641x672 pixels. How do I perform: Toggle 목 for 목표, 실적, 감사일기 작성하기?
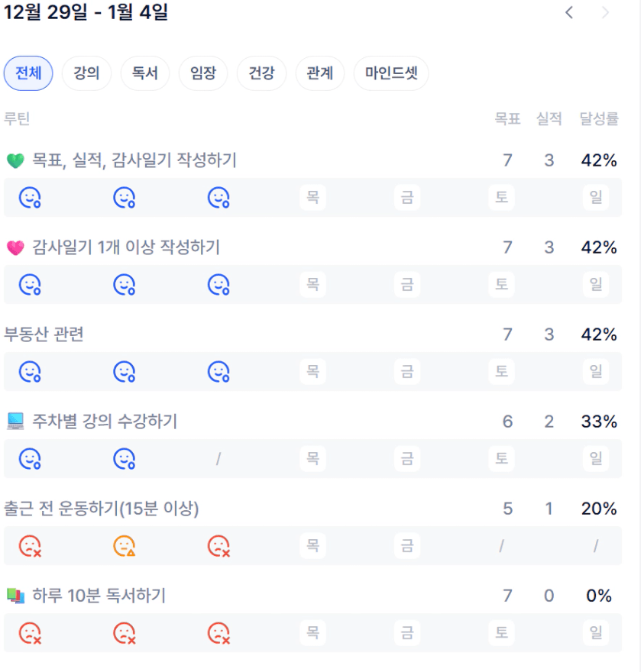click(x=312, y=198)
